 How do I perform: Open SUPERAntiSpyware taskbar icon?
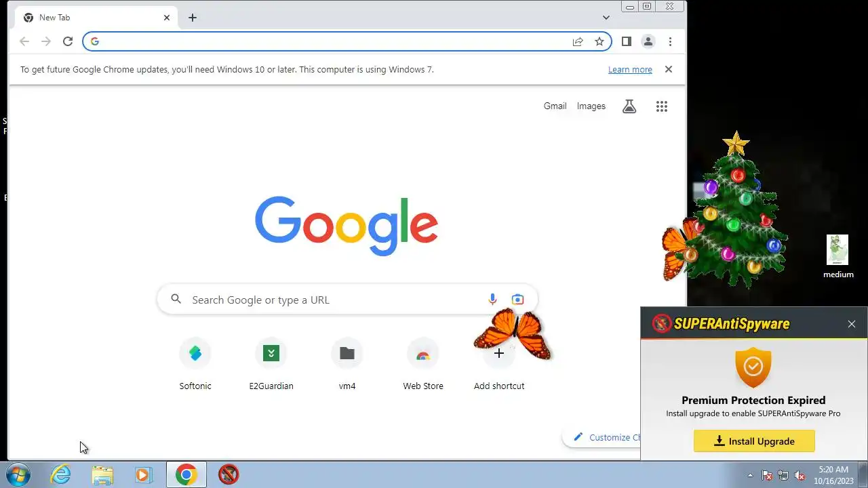pos(229,474)
